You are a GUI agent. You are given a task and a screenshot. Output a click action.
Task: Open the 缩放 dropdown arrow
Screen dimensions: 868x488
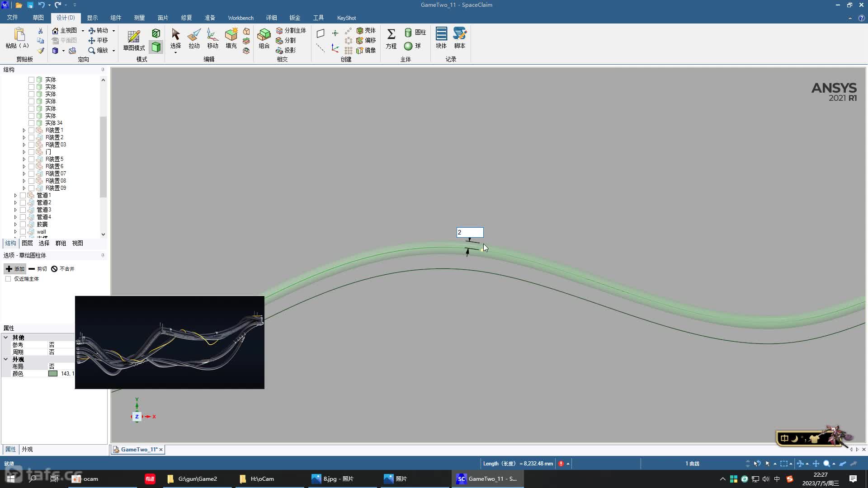pos(113,51)
